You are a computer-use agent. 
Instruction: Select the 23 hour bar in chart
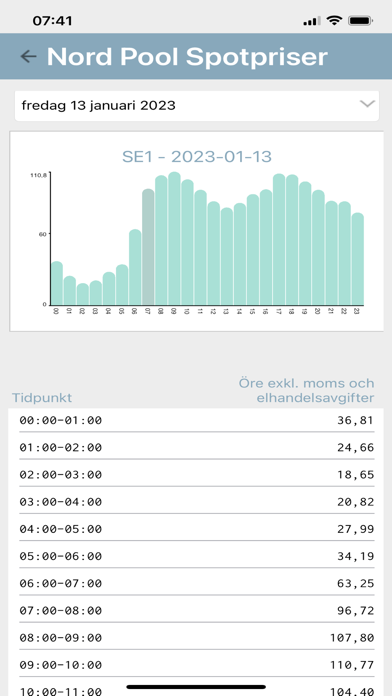(358, 259)
